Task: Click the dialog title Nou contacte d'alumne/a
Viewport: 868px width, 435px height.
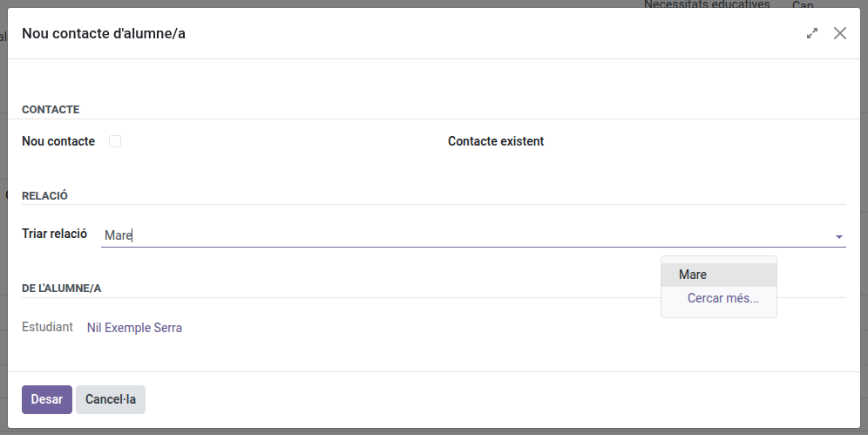Action: coord(104,34)
